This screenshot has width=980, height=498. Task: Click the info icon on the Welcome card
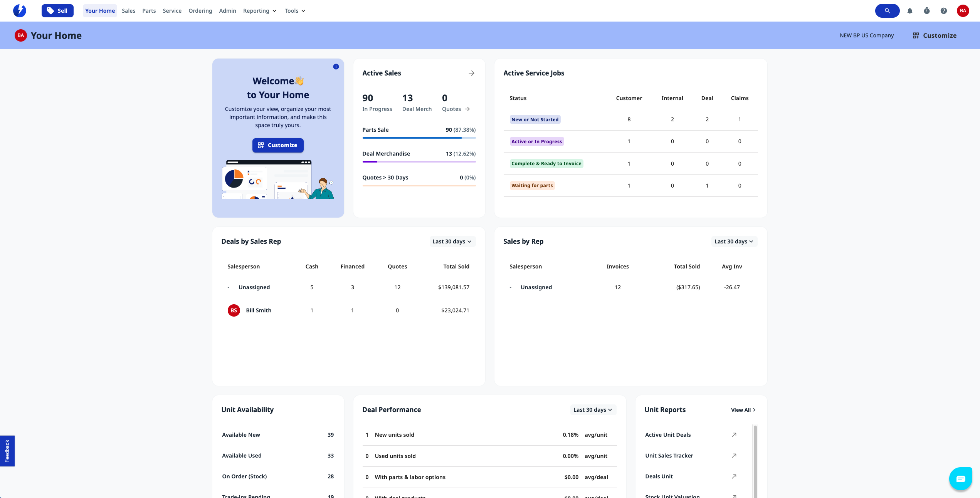pyautogui.click(x=336, y=66)
